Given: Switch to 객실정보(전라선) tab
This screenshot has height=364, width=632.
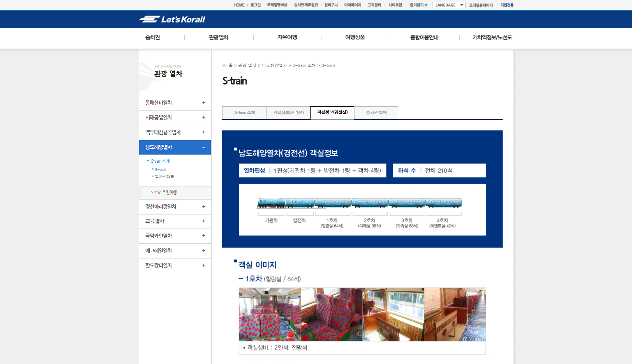Looking at the screenshot, I should tap(288, 113).
